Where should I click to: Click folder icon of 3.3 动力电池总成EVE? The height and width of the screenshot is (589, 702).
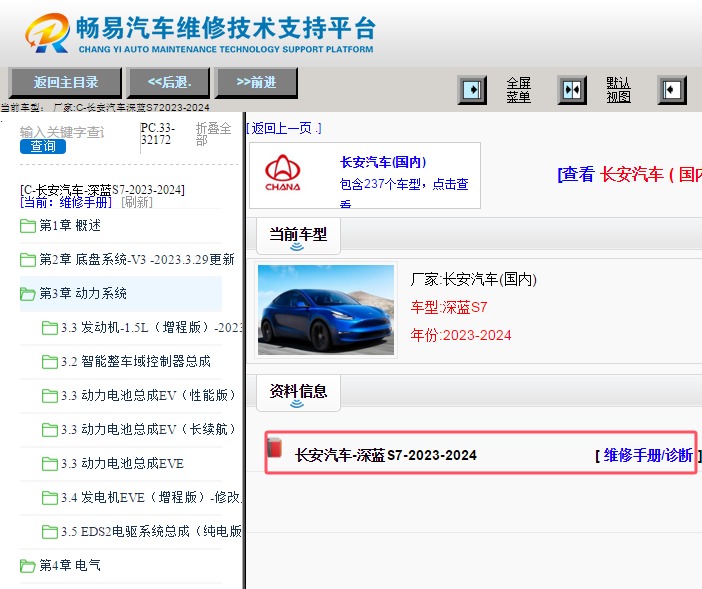tap(50, 464)
